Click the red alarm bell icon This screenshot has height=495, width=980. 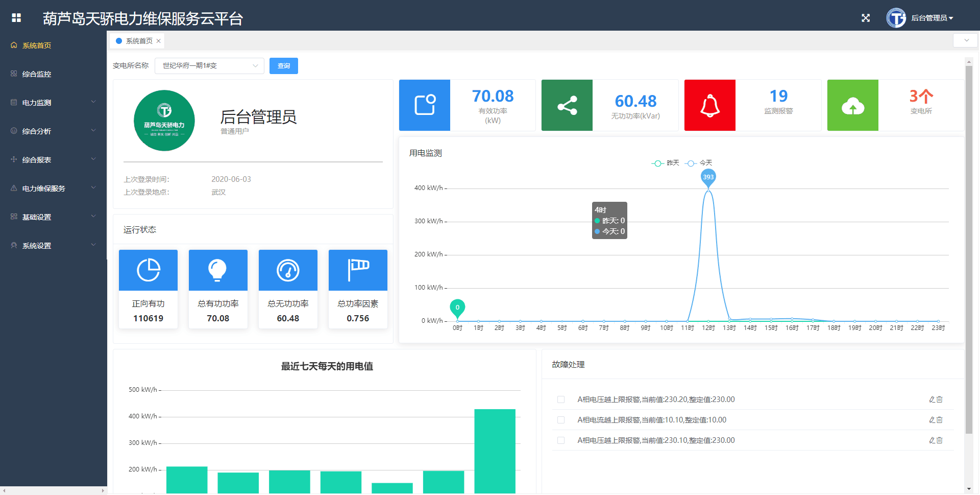(709, 105)
